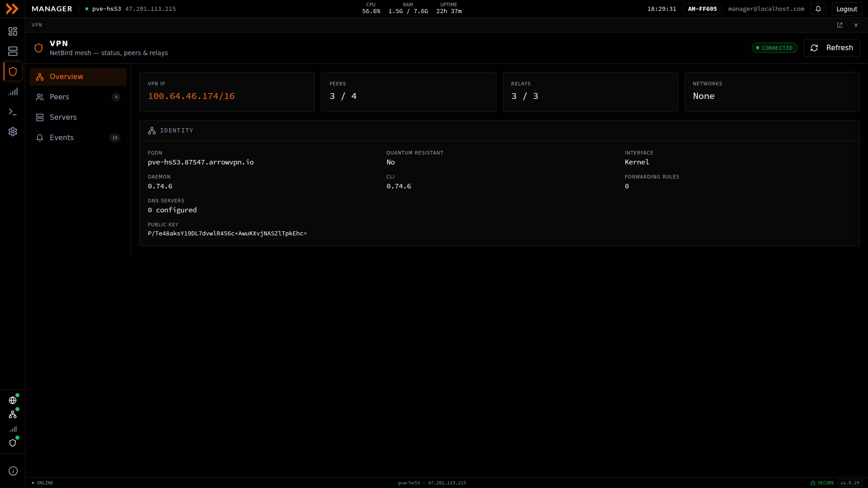Click Daemon version 0.74.6
Viewport: 868px width, 488px height.
pos(160,186)
